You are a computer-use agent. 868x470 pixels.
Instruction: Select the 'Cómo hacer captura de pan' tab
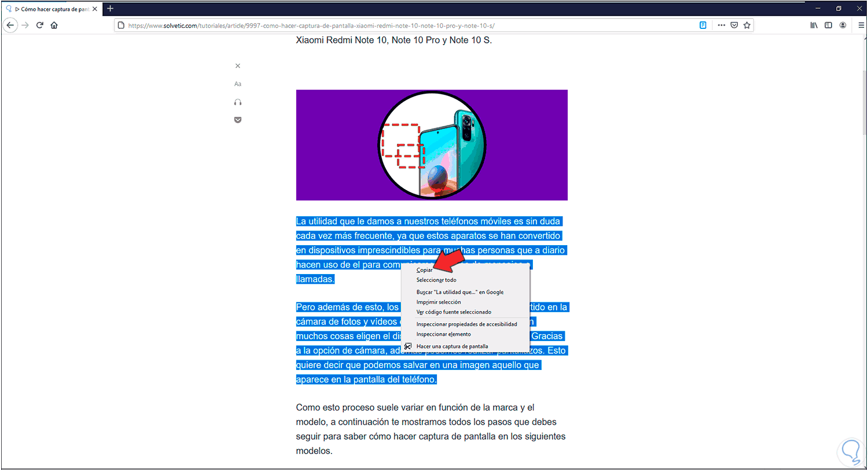[52, 9]
